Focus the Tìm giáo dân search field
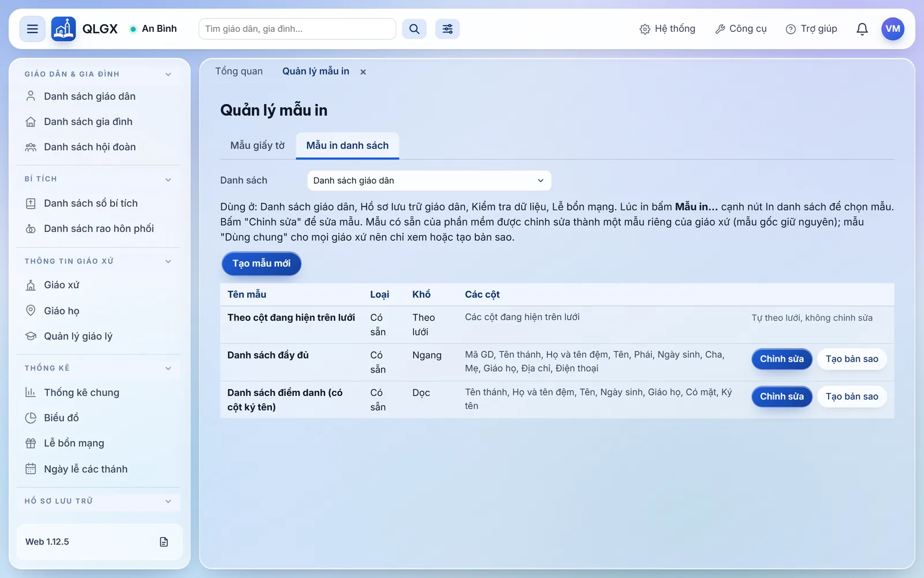Screen dimensions: 924x578 [x=297, y=29]
